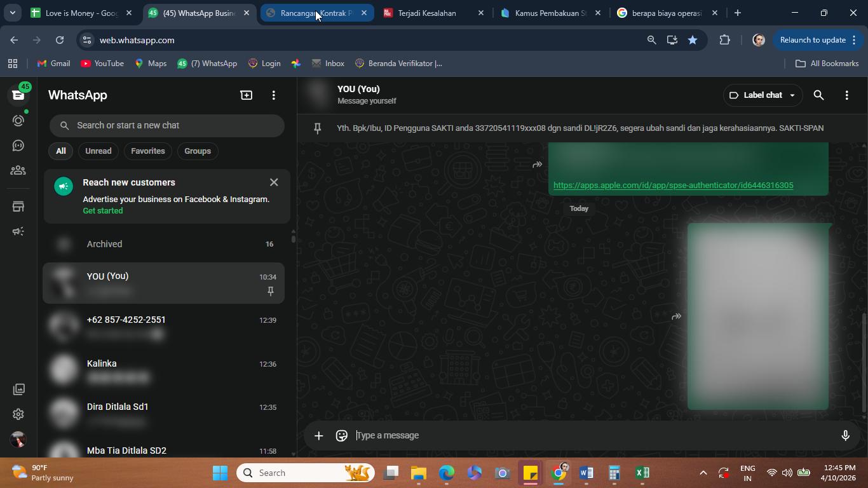868x488 pixels.
Task: Switch to the berapa biaya operasi tab
Action: coord(667,13)
